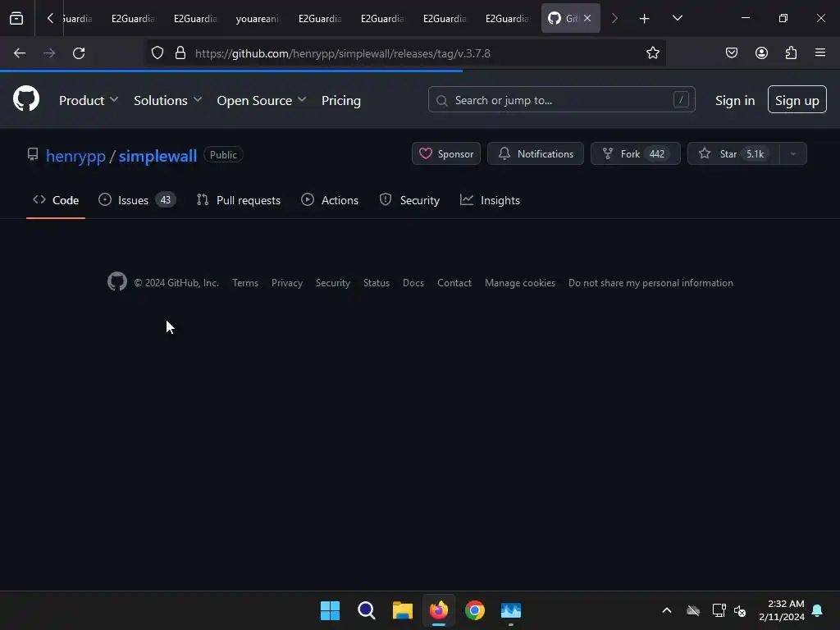Click the site padlock security icon

pos(180,53)
